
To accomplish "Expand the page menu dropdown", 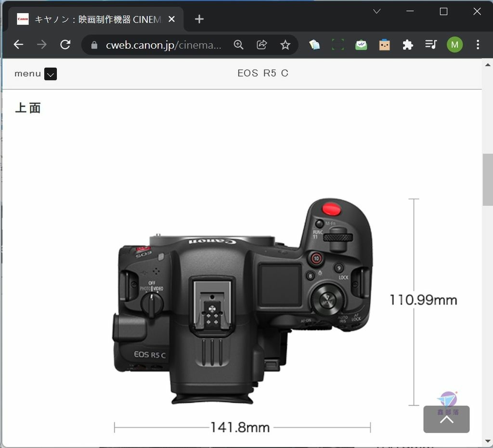I will (x=50, y=74).
